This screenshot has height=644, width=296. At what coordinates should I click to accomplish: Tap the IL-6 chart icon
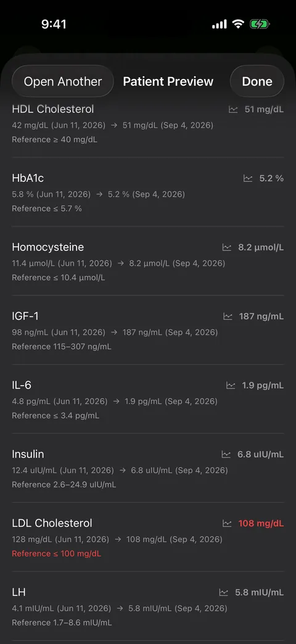[231, 386]
